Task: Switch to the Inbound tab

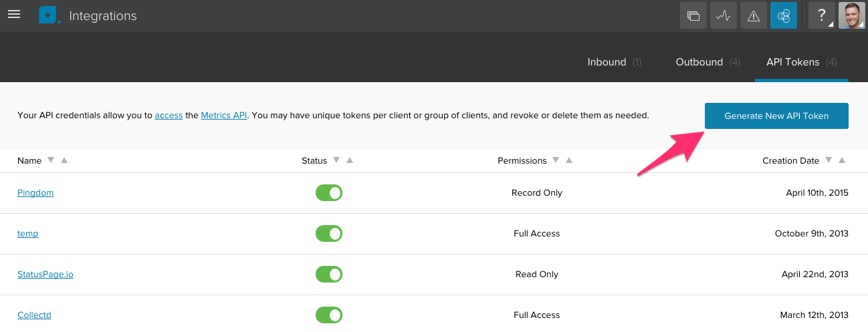Action: coord(607,62)
